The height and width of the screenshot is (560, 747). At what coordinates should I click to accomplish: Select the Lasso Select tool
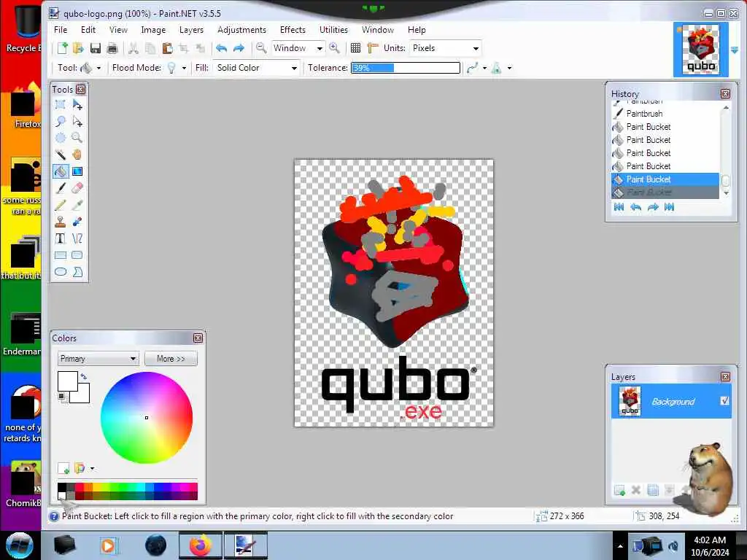(61, 122)
